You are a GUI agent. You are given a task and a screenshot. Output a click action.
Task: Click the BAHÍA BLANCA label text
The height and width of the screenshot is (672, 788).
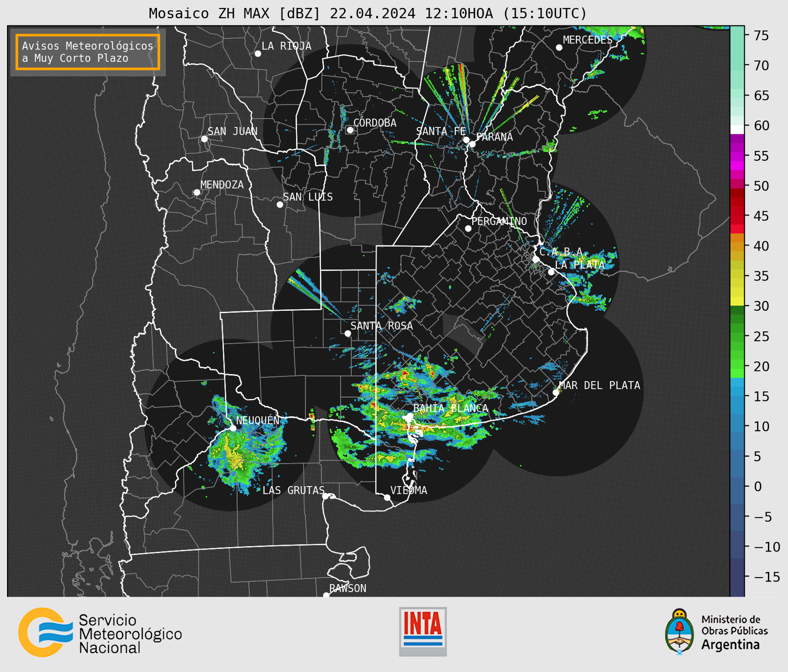pyautogui.click(x=451, y=408)
